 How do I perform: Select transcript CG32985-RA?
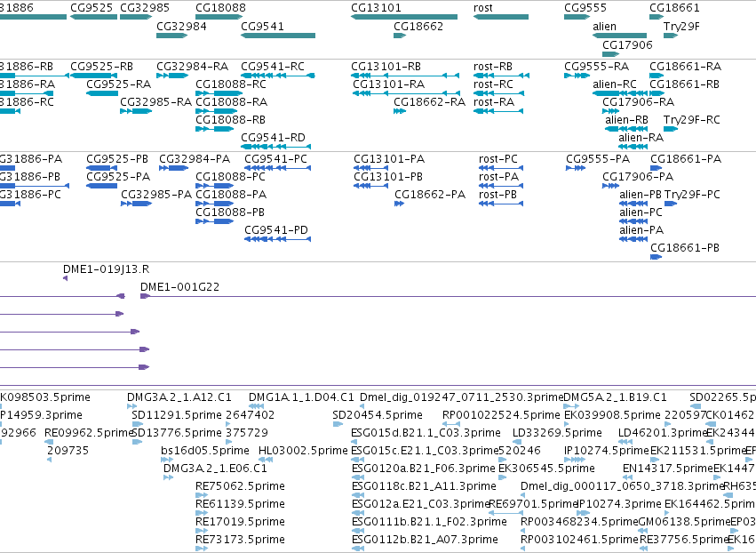click(136, 111)
